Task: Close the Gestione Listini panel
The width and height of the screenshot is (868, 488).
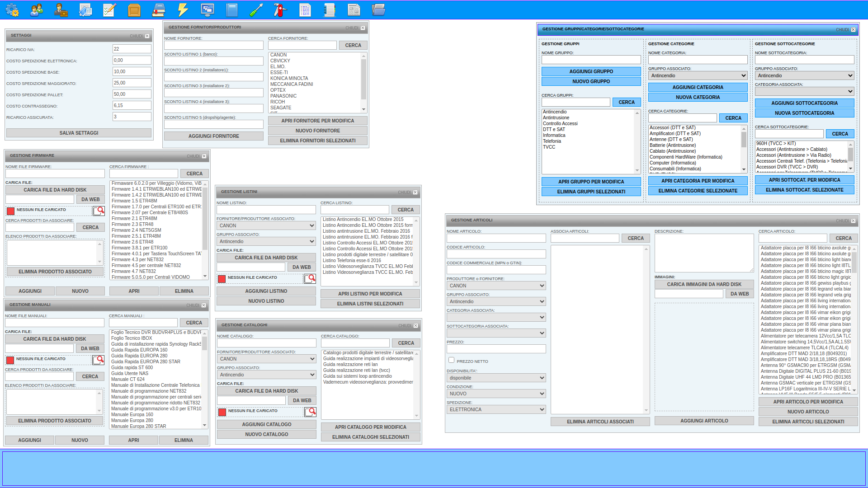Action: click(415, 192)
